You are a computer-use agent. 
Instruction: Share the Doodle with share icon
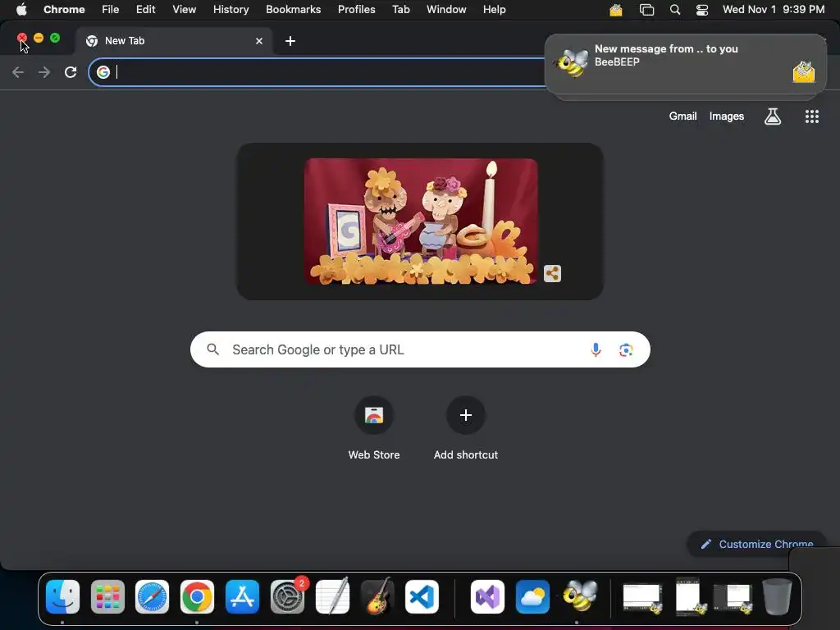coord(552,274)
